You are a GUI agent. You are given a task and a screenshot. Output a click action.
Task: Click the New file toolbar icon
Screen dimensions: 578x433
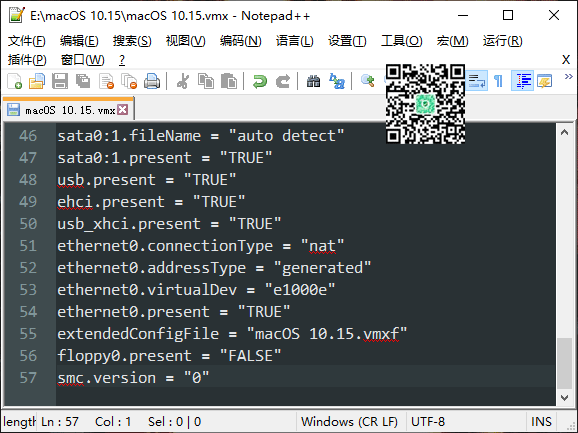tap(14, 81)
